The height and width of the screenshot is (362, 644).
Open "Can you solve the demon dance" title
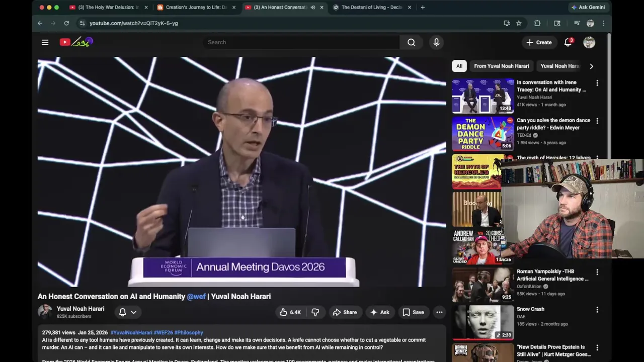553,124
